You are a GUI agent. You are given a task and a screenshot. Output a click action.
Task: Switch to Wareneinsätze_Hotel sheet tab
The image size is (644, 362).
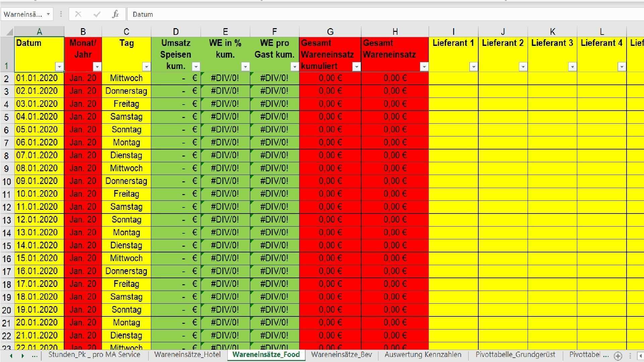click(x=187, y=355)
